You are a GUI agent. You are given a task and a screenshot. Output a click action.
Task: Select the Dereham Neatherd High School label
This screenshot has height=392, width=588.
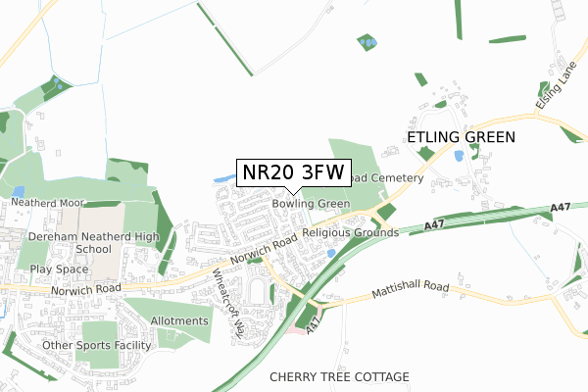tap(94, 243)
